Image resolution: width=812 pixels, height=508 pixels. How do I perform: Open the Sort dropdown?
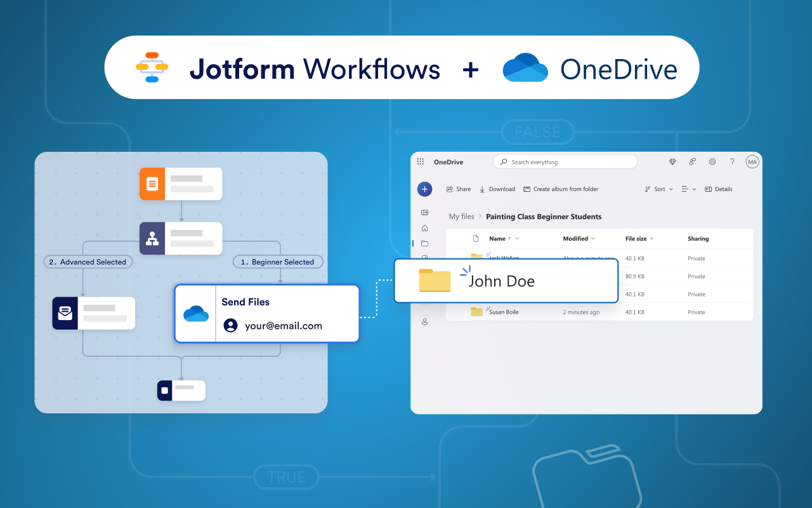point(658,189)
